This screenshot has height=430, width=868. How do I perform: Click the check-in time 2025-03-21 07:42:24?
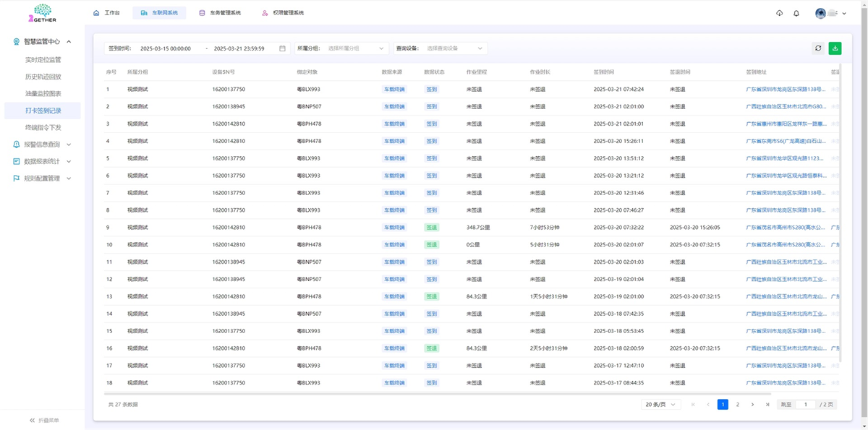[618, 89]
